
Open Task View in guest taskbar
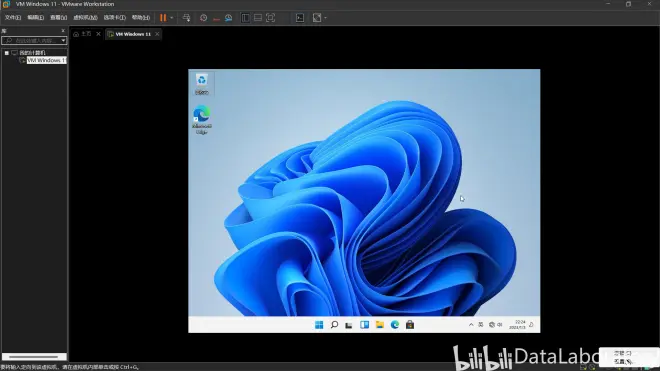pos(349,325)
